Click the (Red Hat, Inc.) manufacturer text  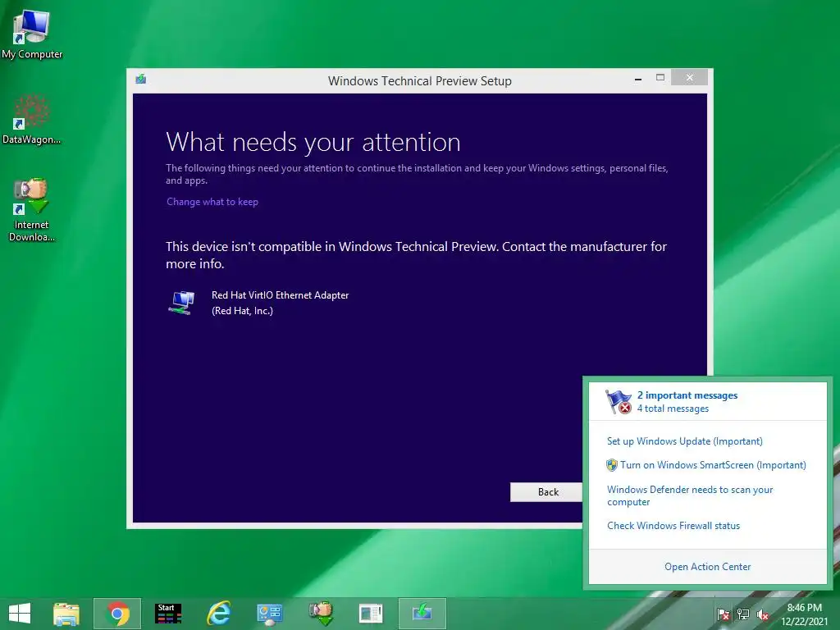[x=242, y=311]
